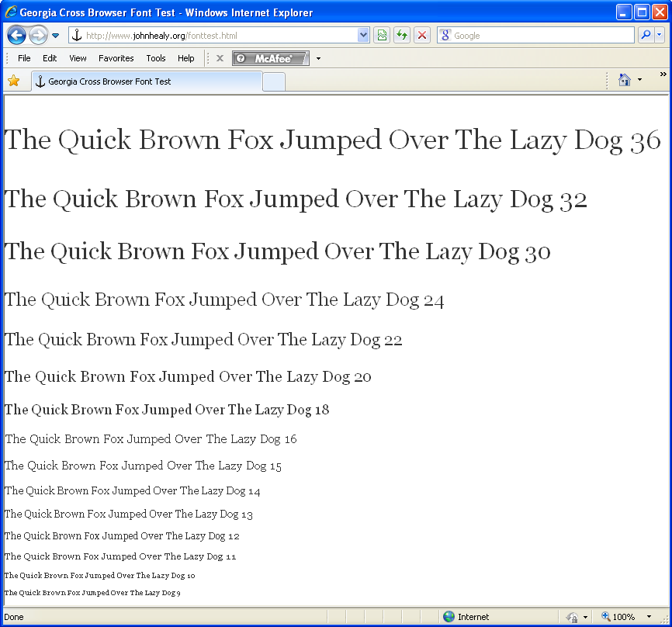
Task: Click the sample text line ending in 20
Action: pyautogui.click(x=188, y=376)
